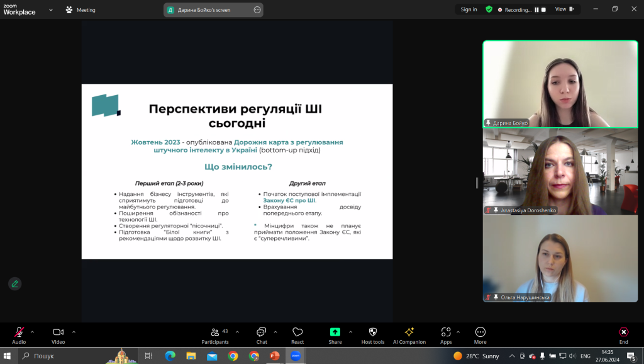Expand audio settings arrow next to Audio
The width and height of the screenshot is (644, 364).
point(33,332)
